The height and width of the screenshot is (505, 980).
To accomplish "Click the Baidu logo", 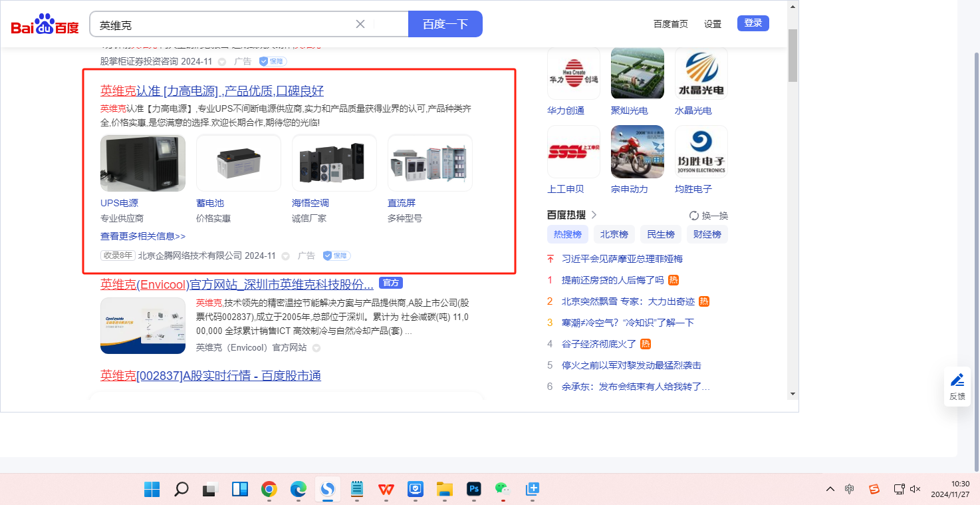I will pos(45,25).
